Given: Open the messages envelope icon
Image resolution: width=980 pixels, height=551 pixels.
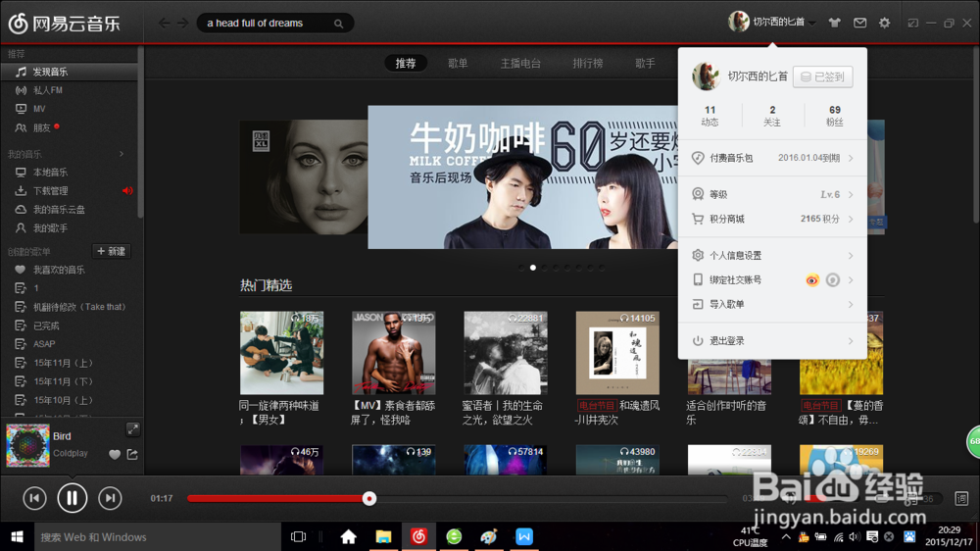Looking at the screenshot, I should [x=860, y=23].
